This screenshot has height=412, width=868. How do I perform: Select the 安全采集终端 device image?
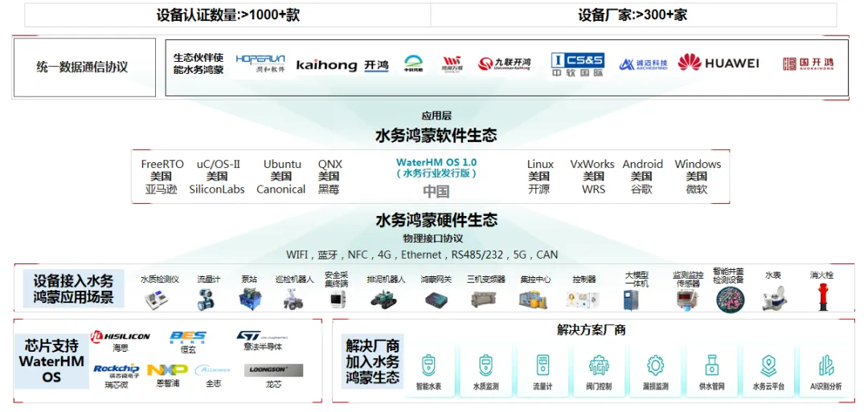pyautogui.click(x=338, y=301)
